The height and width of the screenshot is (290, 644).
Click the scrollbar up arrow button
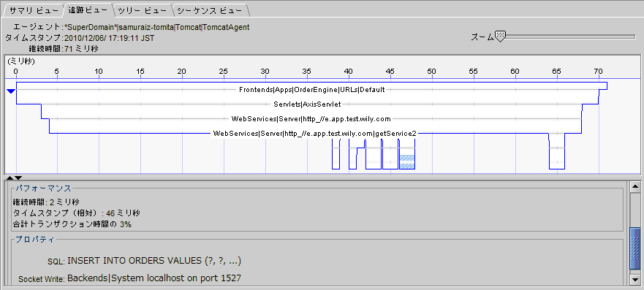pyautogui.click(x=635, y=186)
